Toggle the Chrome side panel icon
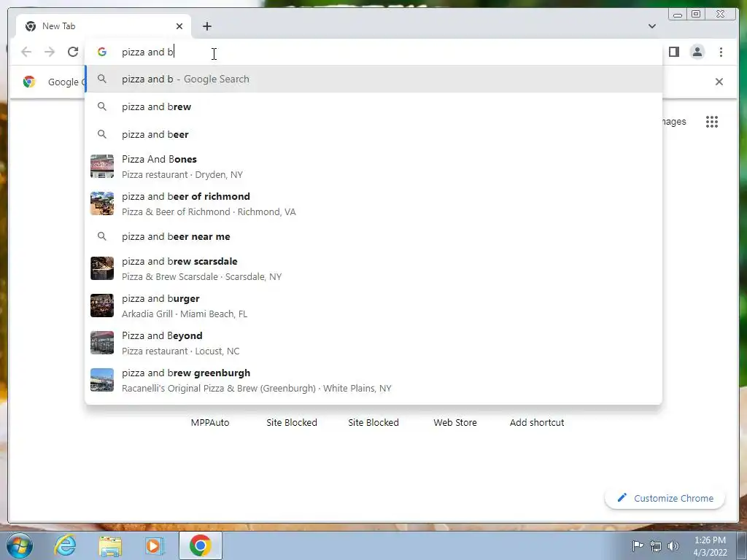Viewport: 747px width, 560px height. 673,52
